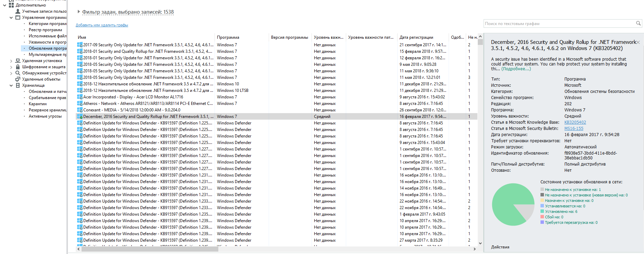The height and width of the screenshot is (254, 644).
Task: Click the icon of the 2018-12 update for Windows 10 LTSB
Action: tap(80, 90)
